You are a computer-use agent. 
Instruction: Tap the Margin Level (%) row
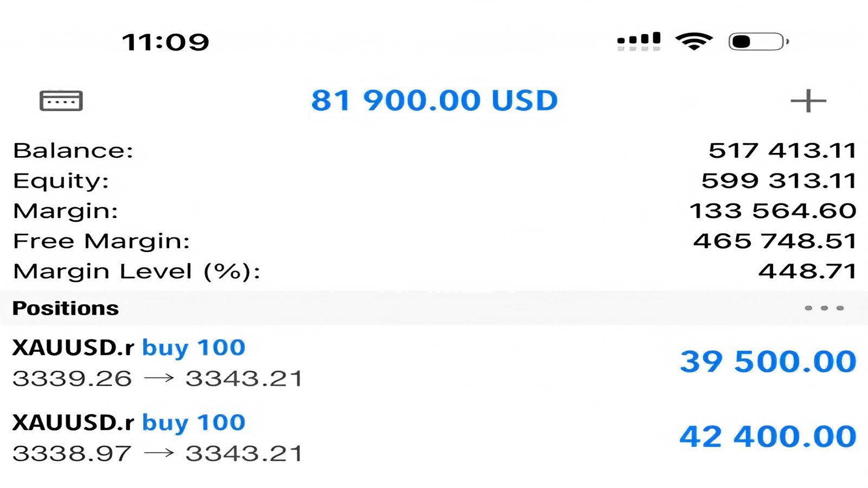[434, 271]
